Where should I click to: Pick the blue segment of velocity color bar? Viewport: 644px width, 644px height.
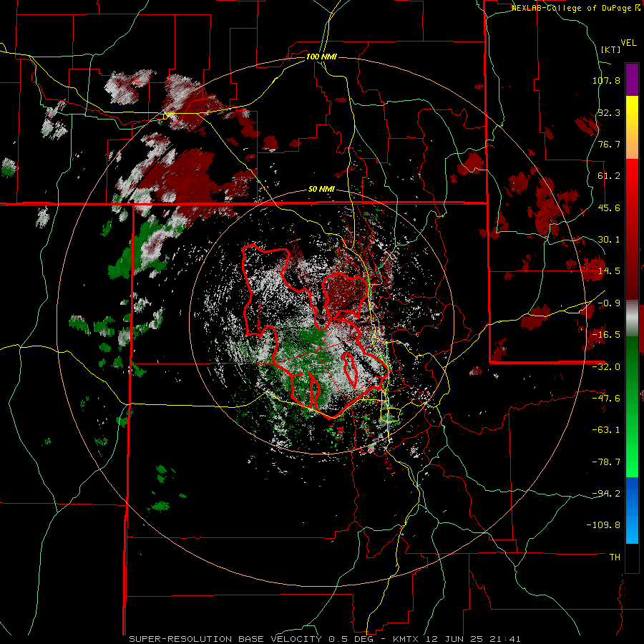pos(632,510)
